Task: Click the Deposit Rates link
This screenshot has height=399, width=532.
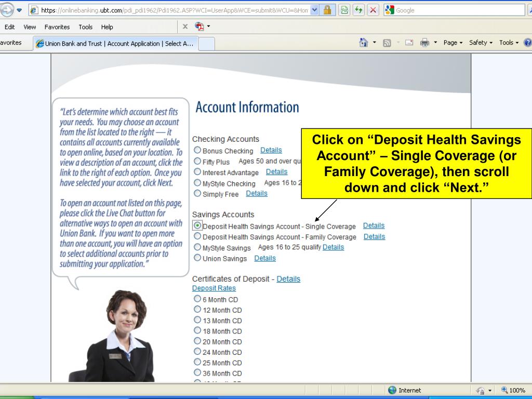Action: [214, 288]
